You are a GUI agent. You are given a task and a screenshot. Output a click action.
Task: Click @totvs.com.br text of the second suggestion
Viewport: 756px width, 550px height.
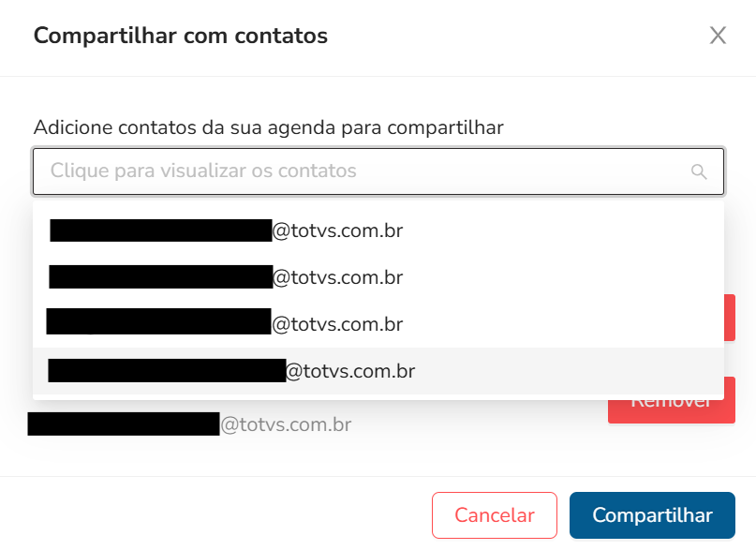tap(337, 277)
